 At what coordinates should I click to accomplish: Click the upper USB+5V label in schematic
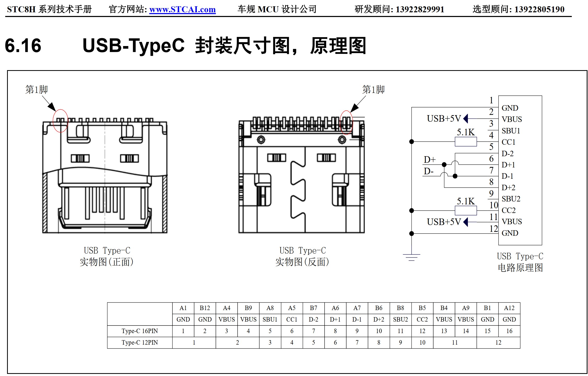(x=444, y=119)
